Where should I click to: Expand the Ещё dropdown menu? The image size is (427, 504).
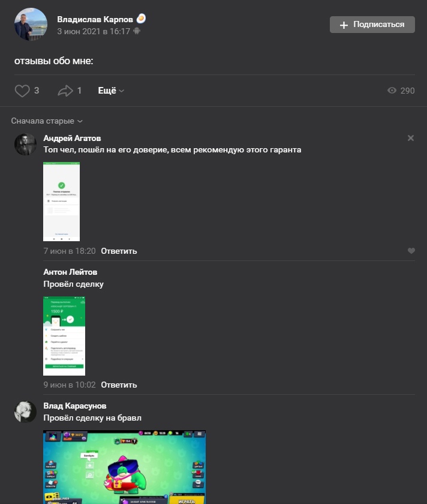coord(111,91)
